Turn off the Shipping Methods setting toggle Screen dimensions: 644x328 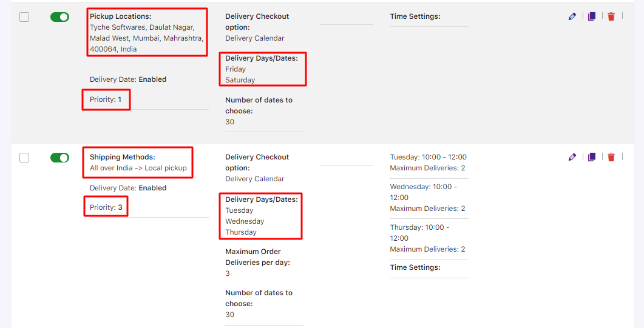(x=59, y=158)
